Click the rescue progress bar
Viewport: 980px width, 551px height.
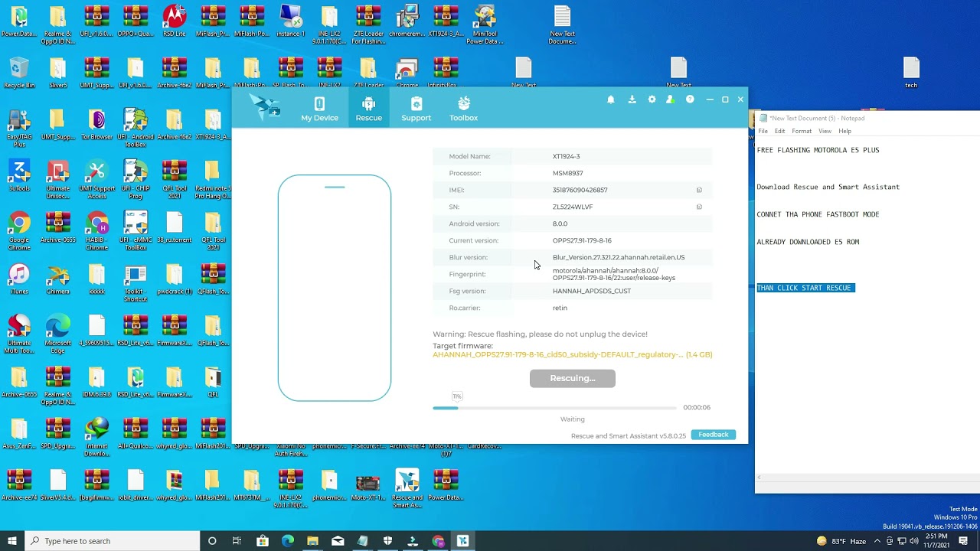coord(554,408)
